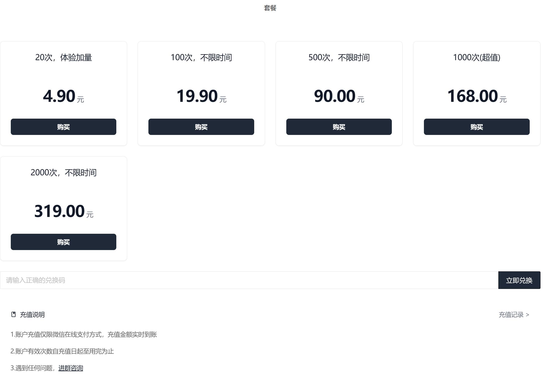Screen dimensions: 548x392
Task: Buy the 2000次 package for 319.00元
Action: (63, 242)
